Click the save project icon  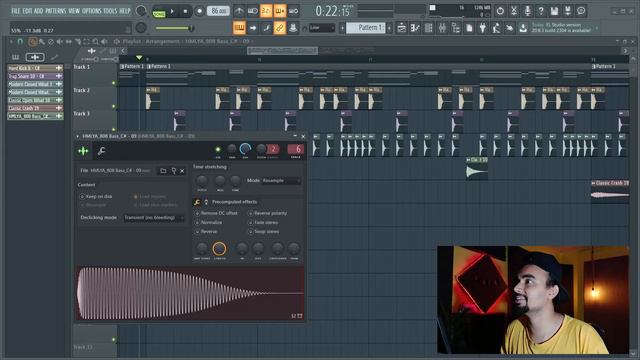[x=554, y=11]
